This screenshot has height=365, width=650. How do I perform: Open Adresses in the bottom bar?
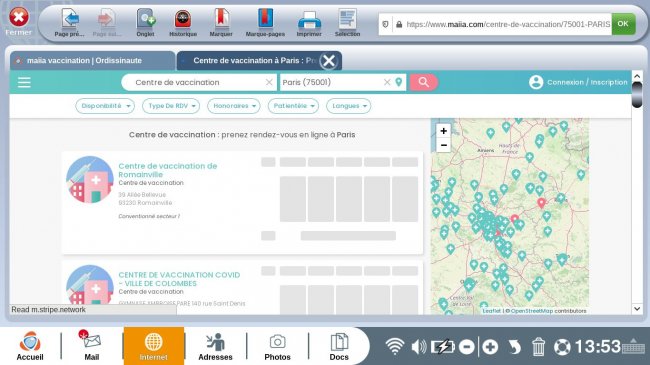(x=215, y=346)
